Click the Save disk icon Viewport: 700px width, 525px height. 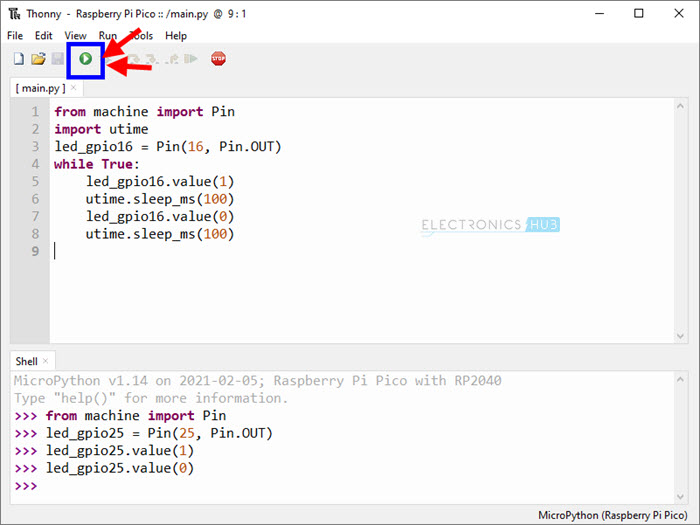coord(58,59)
